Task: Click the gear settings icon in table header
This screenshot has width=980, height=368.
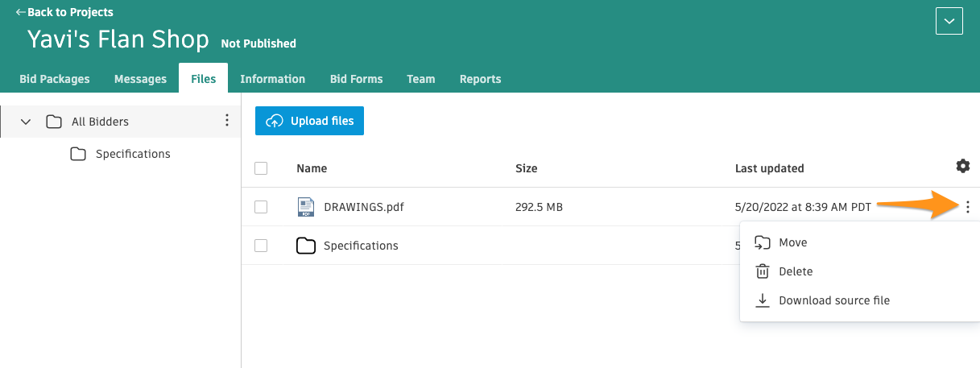Action: click(x=962, y=166)
